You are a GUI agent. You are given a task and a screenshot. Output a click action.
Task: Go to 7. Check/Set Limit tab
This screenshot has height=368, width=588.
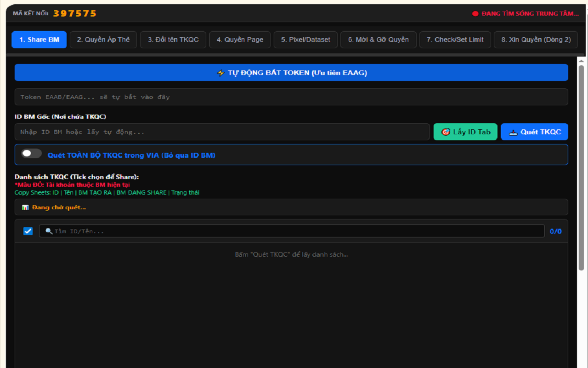pos(455,40)
